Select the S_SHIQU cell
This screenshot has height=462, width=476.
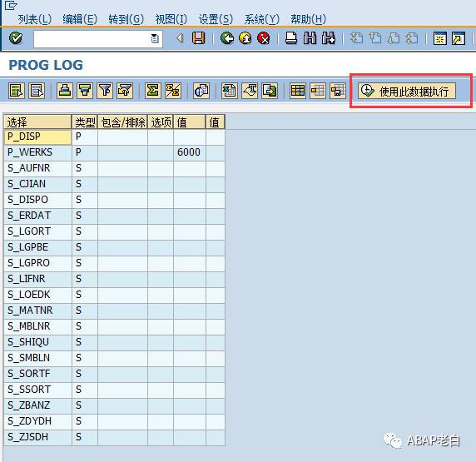(37, 342)
